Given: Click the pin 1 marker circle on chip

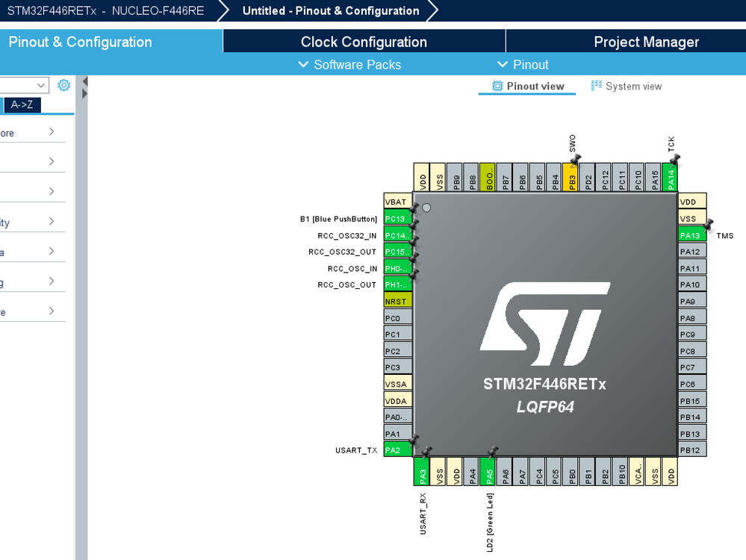Looking at the screenshot, I should (426, 208).
